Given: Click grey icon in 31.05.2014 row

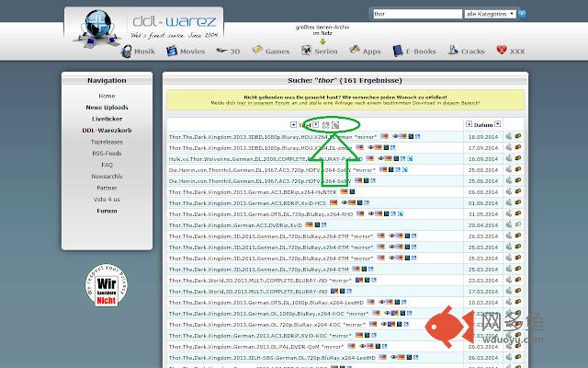Looking at the screenshot, I should coord(509,213).
